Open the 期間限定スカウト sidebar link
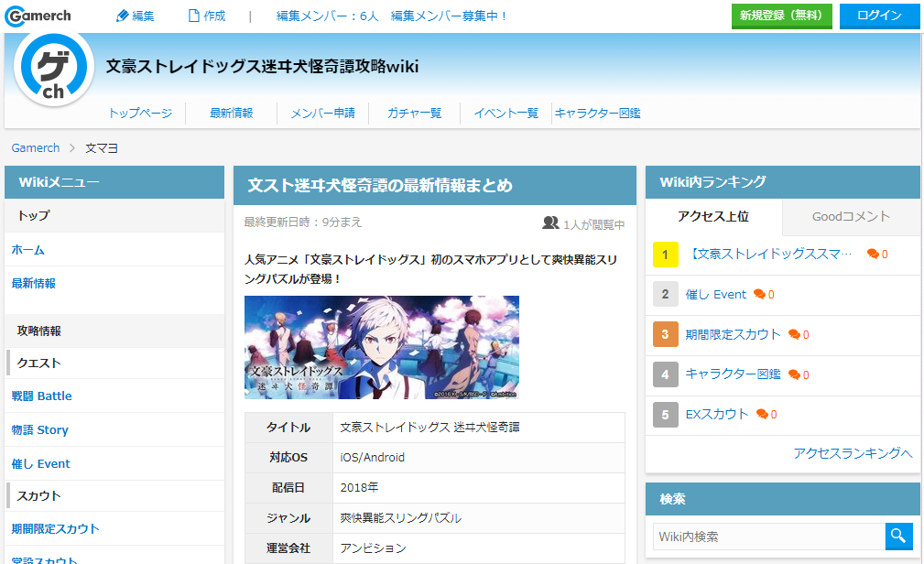The height and width of the screenshot is (564, 924). point(55,528)
